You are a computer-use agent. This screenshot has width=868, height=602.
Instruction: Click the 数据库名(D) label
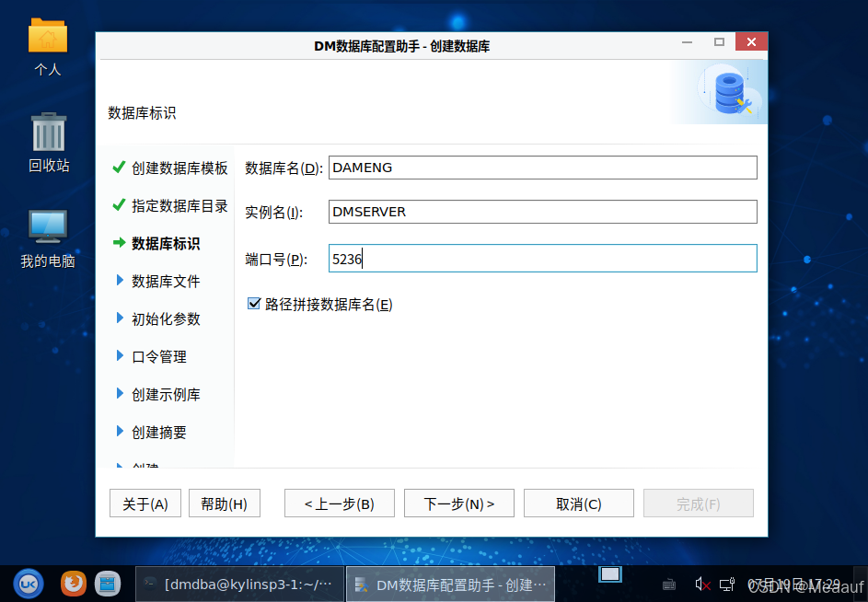(x=284, y=168)
